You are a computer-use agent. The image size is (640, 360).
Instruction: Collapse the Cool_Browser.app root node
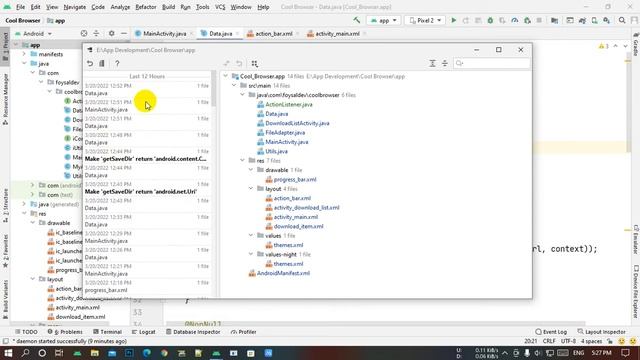pyautogui.click(x=225, y=76)
